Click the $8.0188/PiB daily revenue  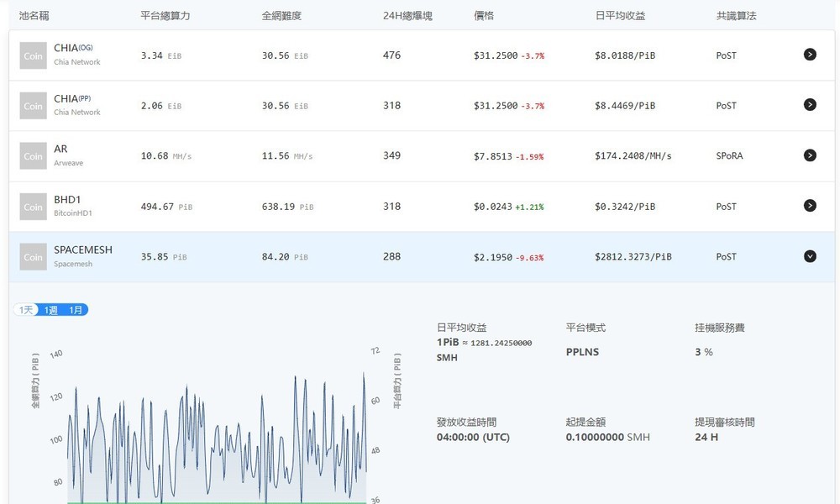pos(625,55)
